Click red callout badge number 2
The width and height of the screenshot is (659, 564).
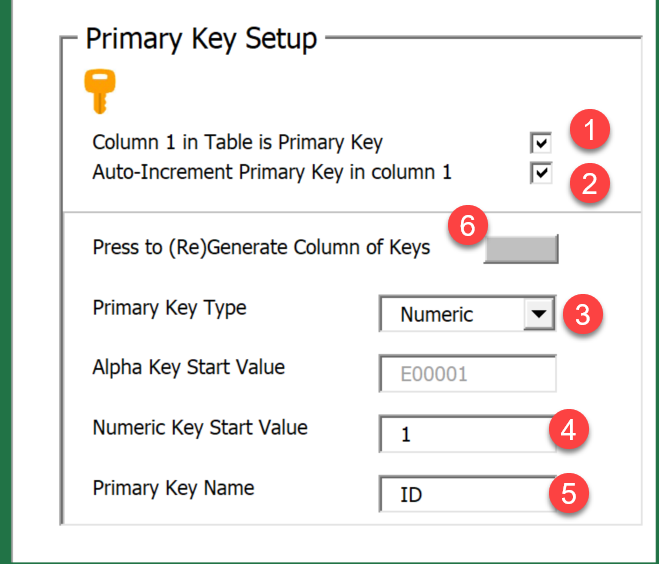[x=589, y=184]
